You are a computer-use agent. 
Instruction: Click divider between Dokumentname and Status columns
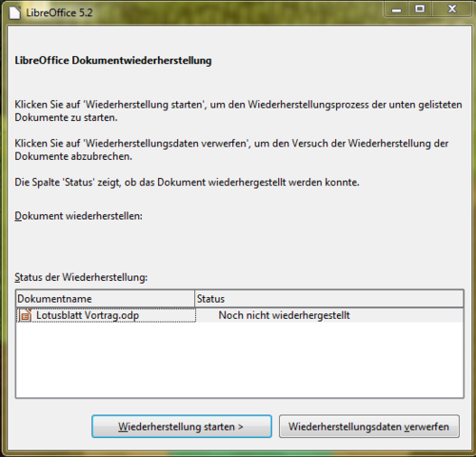click(x=194, y=299)
